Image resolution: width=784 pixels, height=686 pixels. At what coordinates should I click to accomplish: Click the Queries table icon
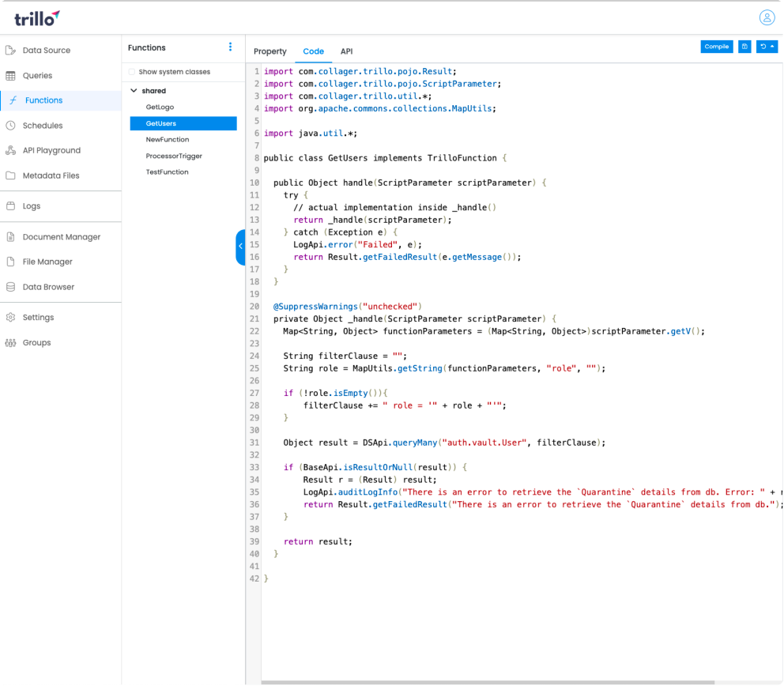10,76
